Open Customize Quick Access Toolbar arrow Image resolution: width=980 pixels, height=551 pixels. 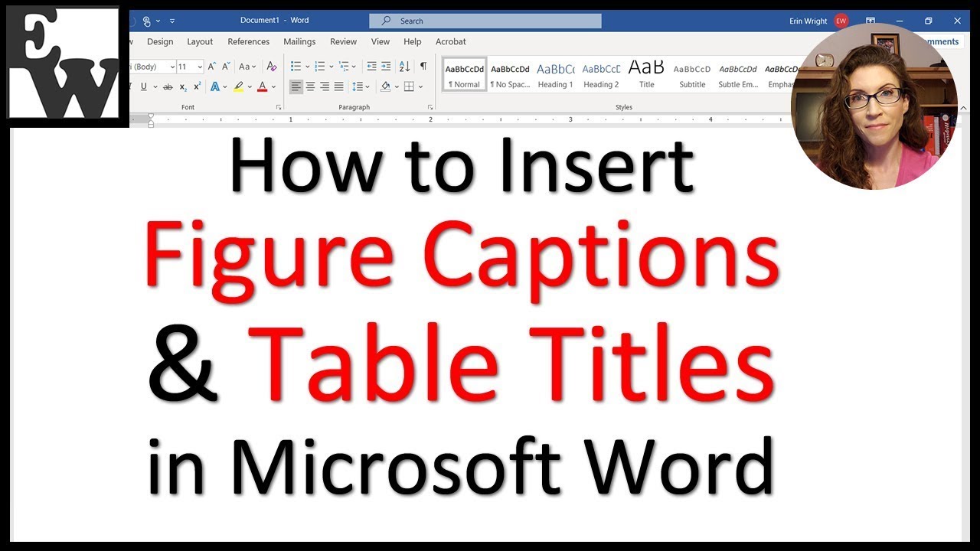pyautogui.click(x=172, y=21)
